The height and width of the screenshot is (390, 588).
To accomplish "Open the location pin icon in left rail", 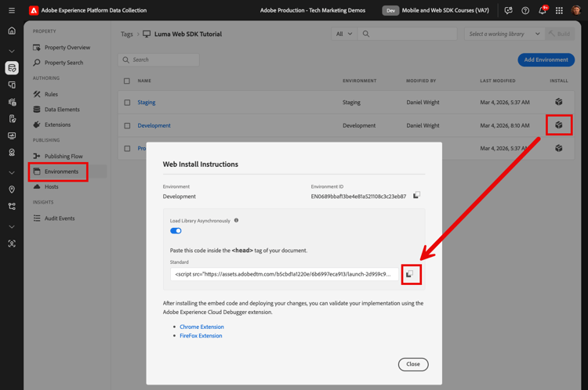I will [12, 190].
